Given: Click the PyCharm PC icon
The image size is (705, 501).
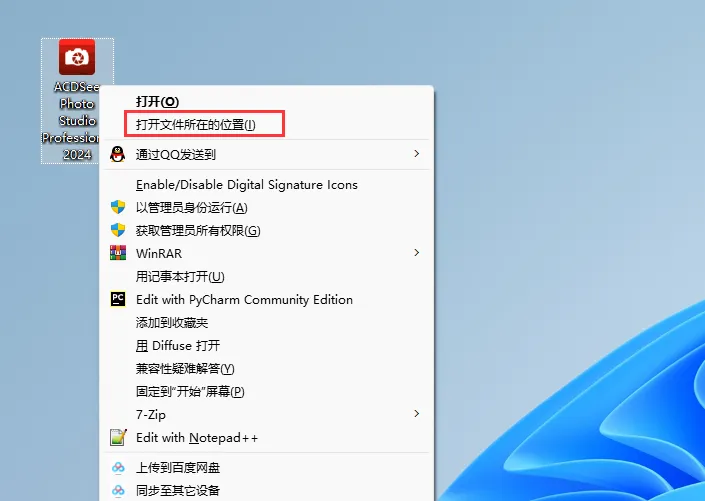Looking at the screenshot, I should (x=118, y=299).
